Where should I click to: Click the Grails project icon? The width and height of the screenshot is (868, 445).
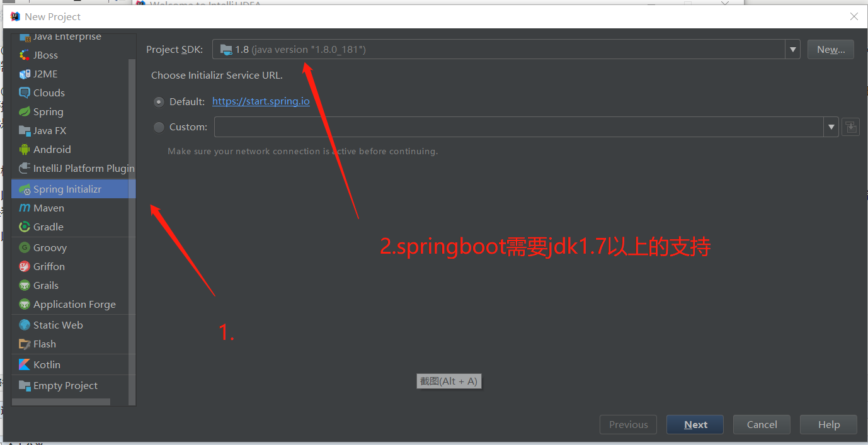point(25,286)
